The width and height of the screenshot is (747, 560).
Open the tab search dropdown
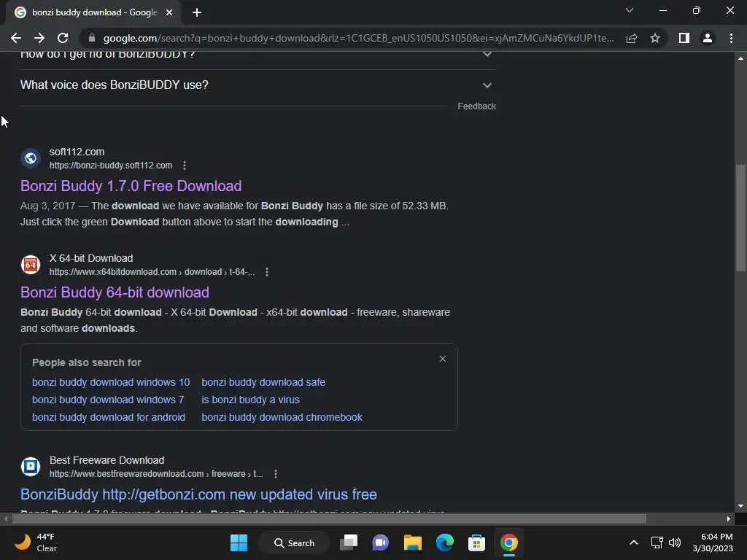[630, 10]
